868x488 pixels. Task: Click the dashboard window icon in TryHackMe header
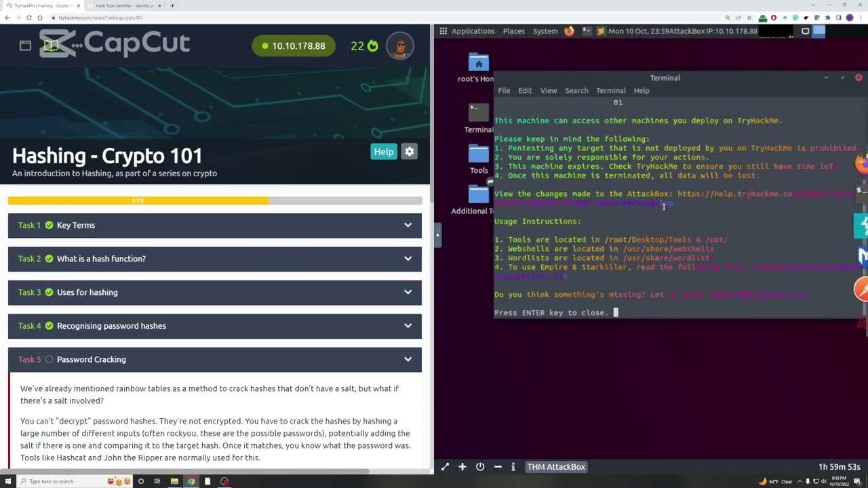(25, 45)
